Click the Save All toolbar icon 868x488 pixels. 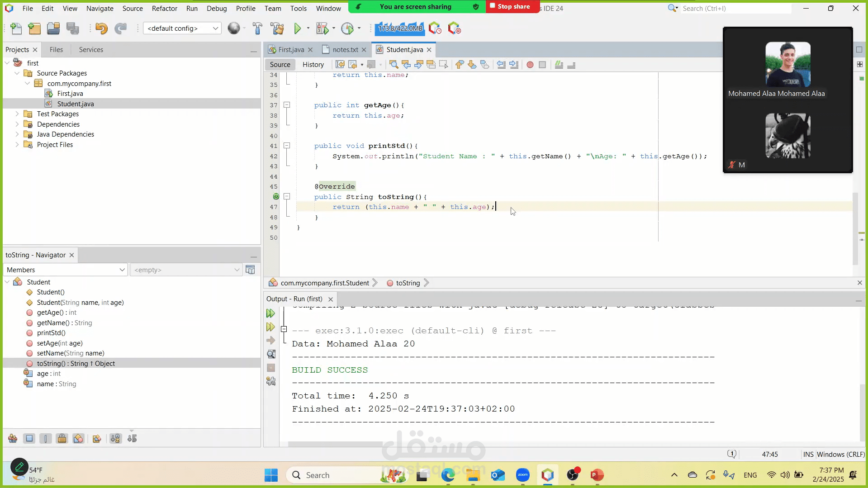coord(72,28)
